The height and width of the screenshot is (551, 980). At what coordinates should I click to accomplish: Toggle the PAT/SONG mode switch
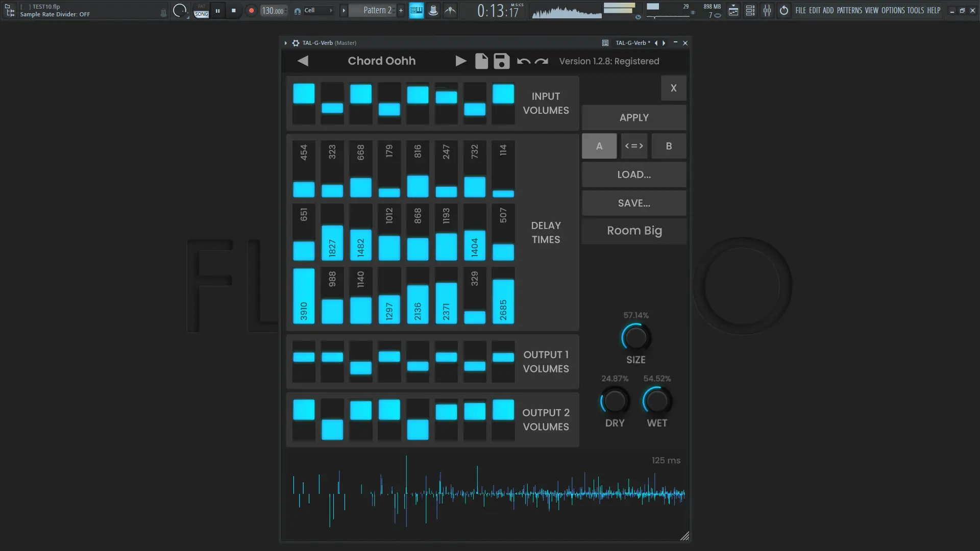coord(201,11)
